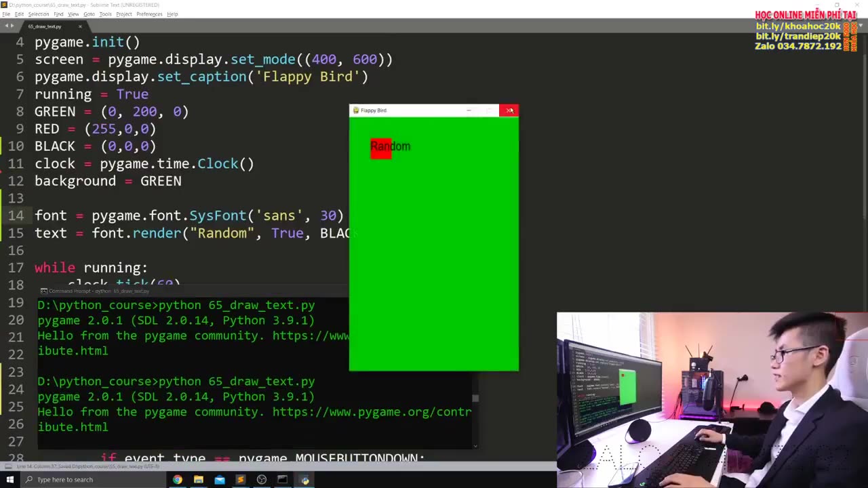The image size is (868, 488).
Task: Open the View menu
Action: tap(73, 14)
